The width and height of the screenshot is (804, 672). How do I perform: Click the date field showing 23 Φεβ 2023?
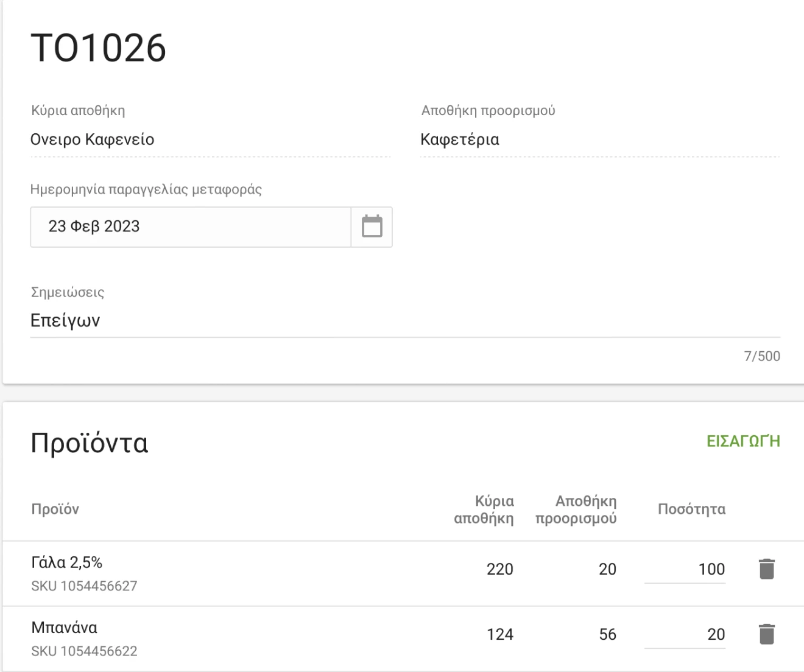point(190,226)
